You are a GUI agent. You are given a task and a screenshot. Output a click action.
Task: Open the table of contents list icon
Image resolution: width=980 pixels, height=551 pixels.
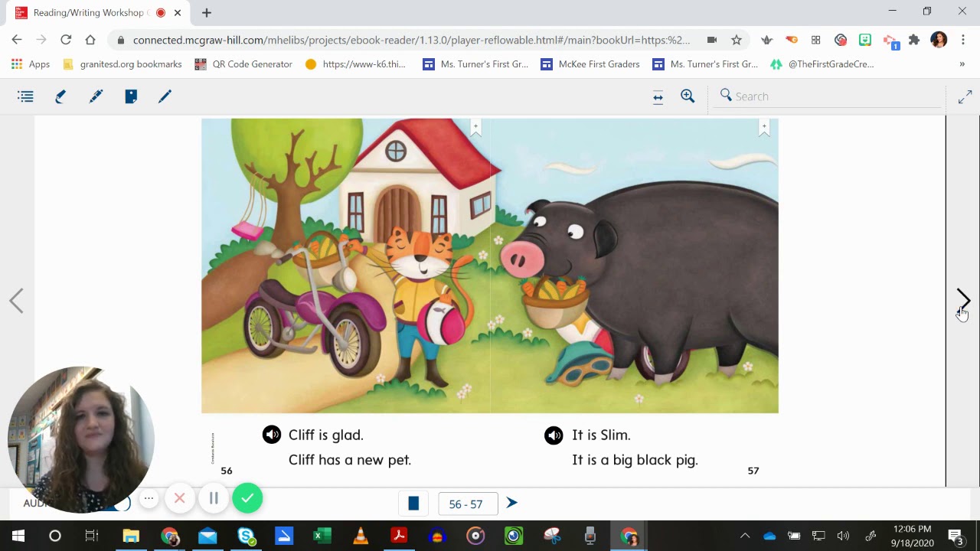point(25,96)
